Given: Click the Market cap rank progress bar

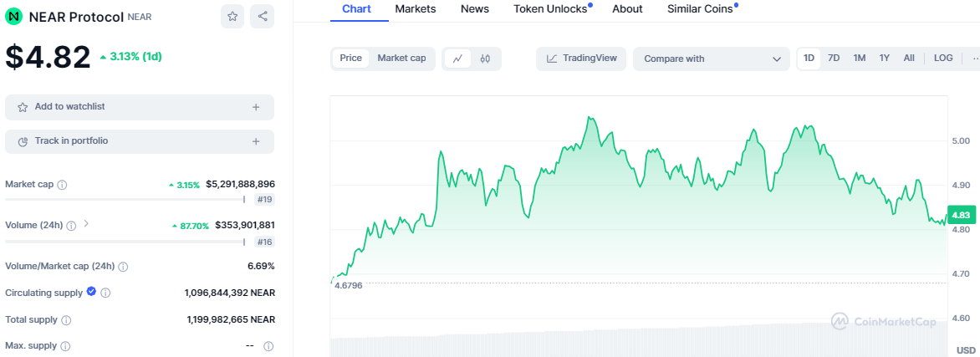Looking at the screenshot, I should (125, 200).
